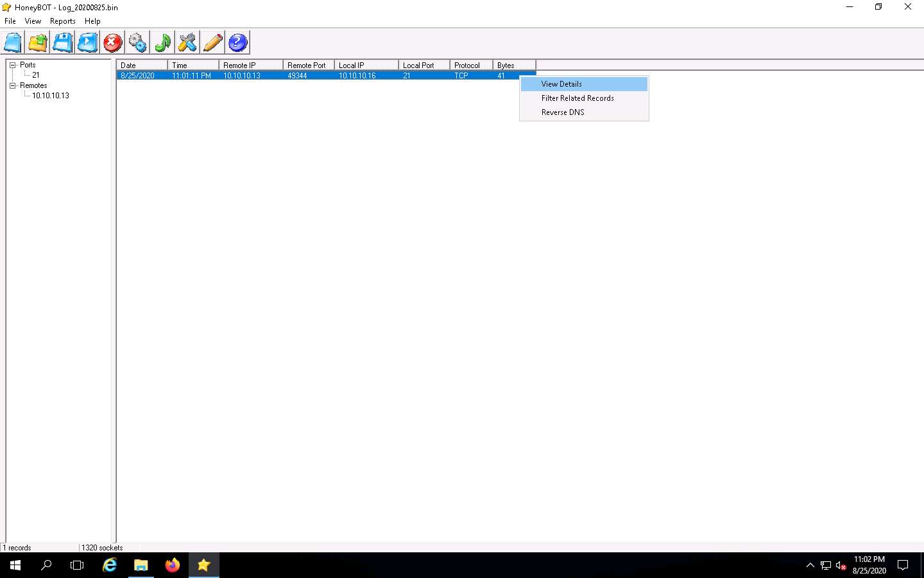Click the local IP 10.10.10.16 cell

click(x=357, y=76)
